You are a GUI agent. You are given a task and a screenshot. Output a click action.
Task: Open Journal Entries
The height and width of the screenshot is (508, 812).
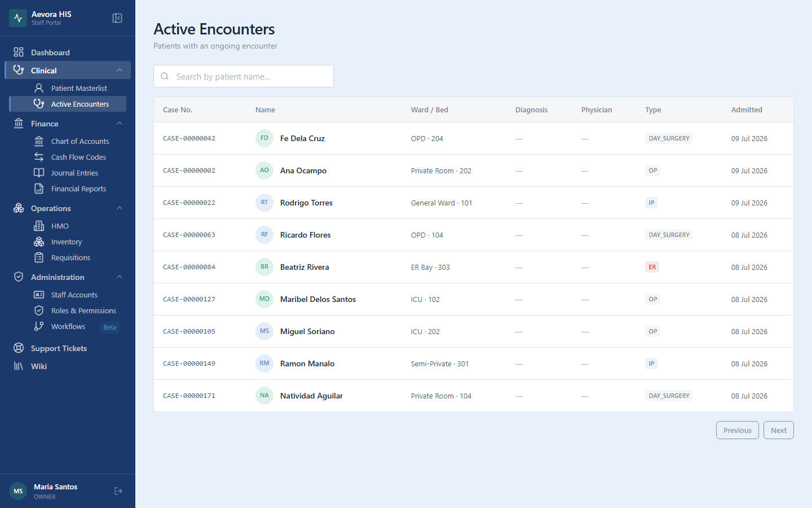point(68,173)
